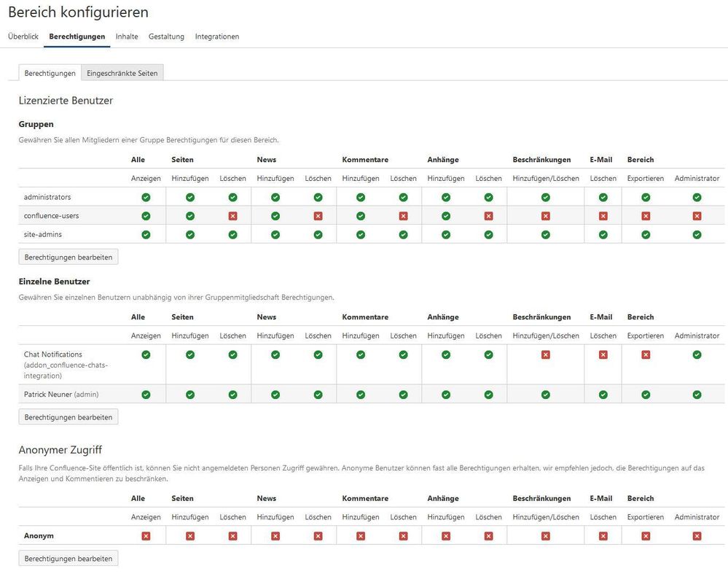Screen dimensions: 728x574
Task: Click the Anonymer Zugriff heading
Action: coord(60,450)
